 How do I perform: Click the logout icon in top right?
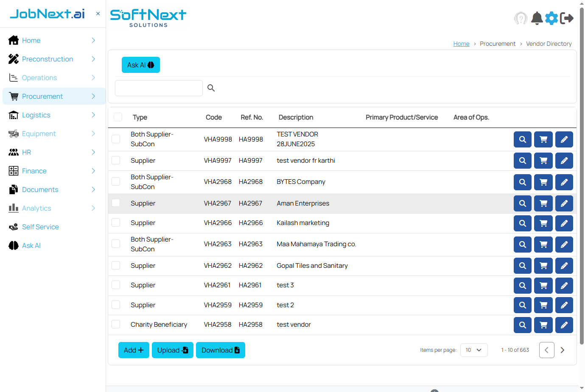pos(567,18)
